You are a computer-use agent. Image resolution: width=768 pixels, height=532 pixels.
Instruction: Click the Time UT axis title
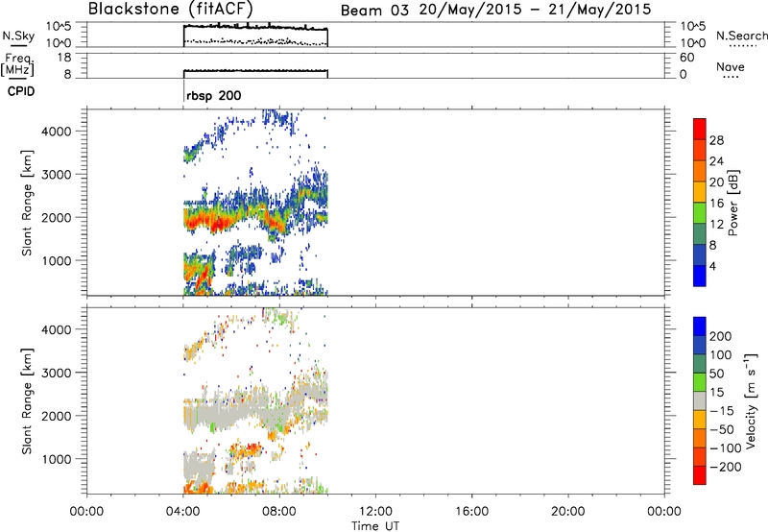click(375, 525)
